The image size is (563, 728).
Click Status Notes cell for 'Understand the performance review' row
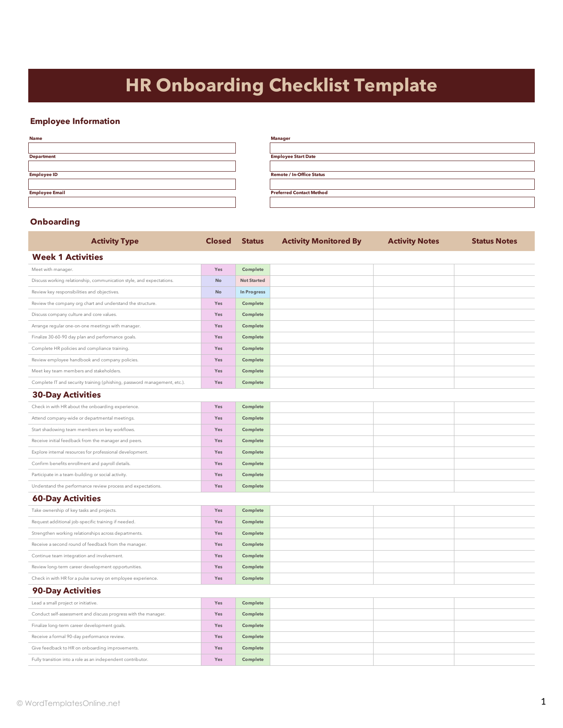pos(494,486)
